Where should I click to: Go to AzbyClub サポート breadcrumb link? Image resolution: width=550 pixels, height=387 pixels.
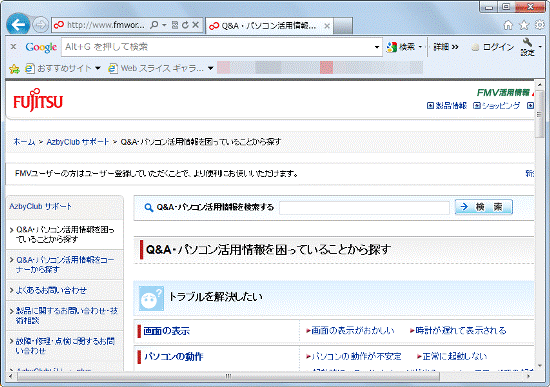[x=78, y=142]
